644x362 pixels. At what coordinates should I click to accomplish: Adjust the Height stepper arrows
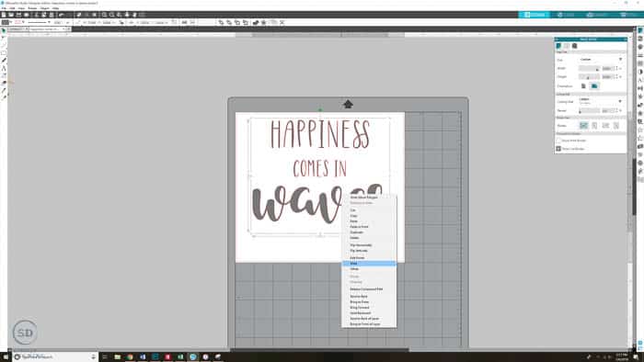(616, 76)
